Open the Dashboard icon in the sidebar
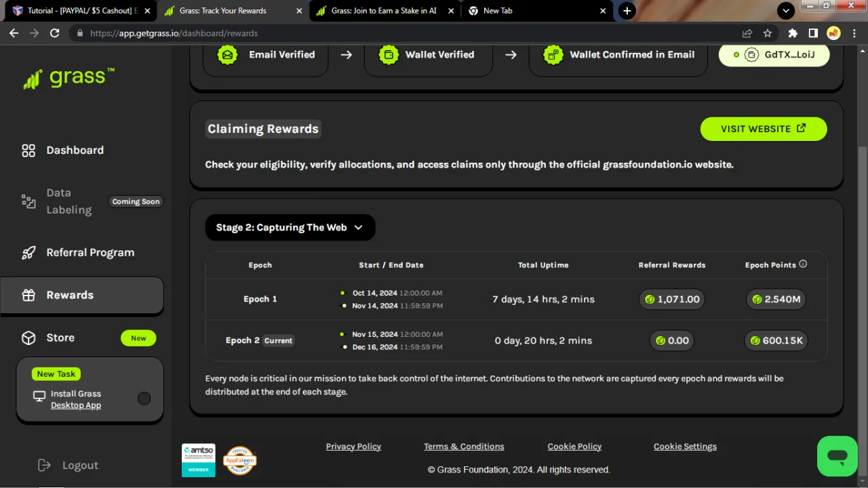This screenshot has height=488, width=868. pos(28,150)
